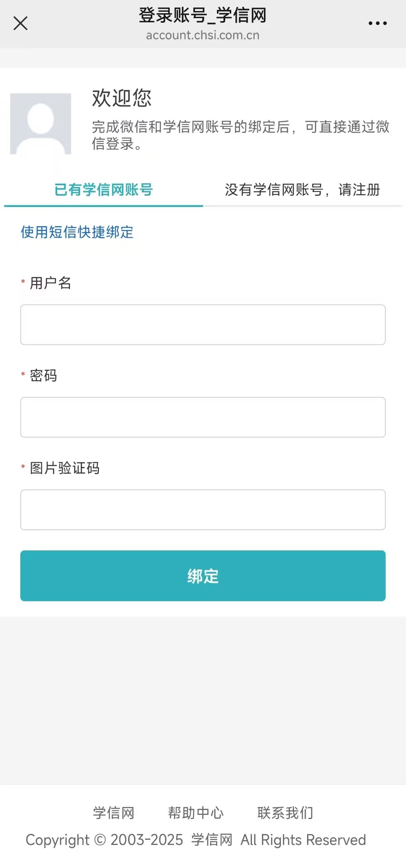Screen dimensions: 406x868
Task: Switch to the 没有学信网账号，请注册 tab
Action: tap(302, 190)
